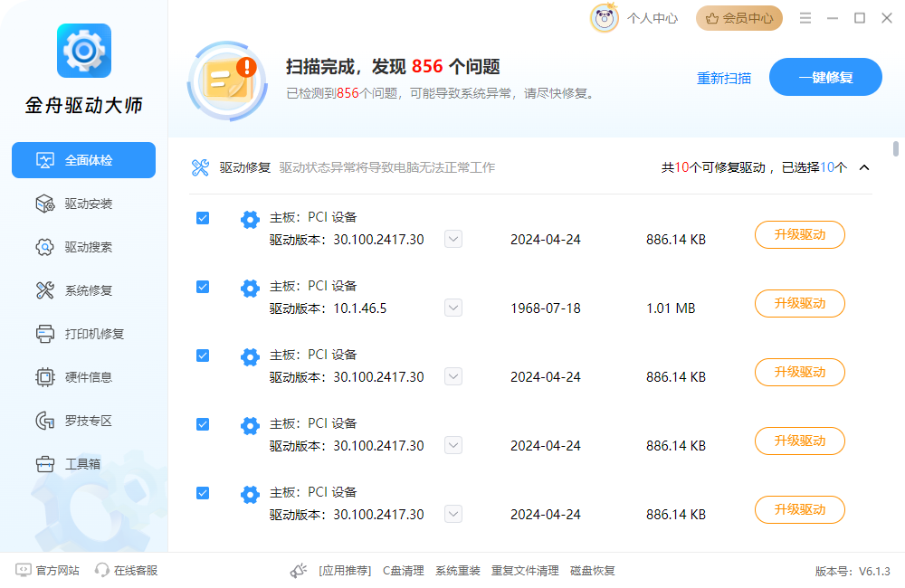
Task: Uncheck the topmost PCI 设备 checkbox
Action: [x=203, y=218]
